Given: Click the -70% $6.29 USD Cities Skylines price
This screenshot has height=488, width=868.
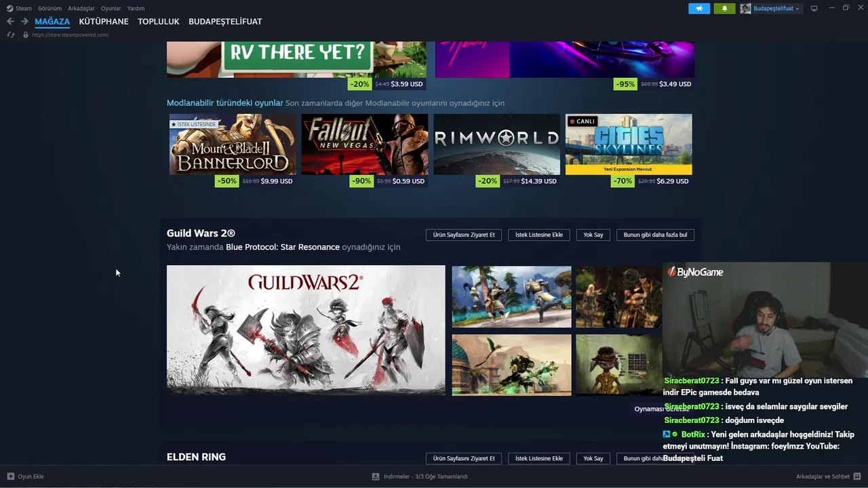Looking at the screenshot, I should 652,181.
